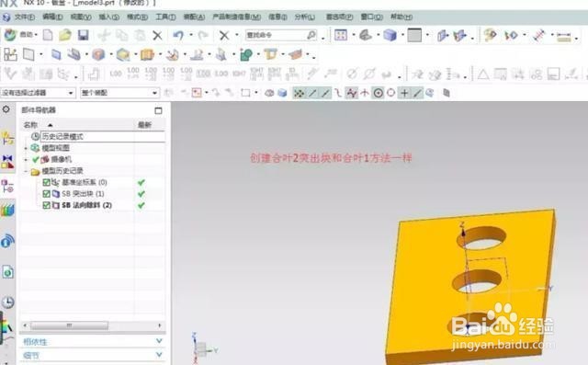Screen dimensions: 588x365
Task: Click the red measure distance ruler icon
Action: (539, 36)
